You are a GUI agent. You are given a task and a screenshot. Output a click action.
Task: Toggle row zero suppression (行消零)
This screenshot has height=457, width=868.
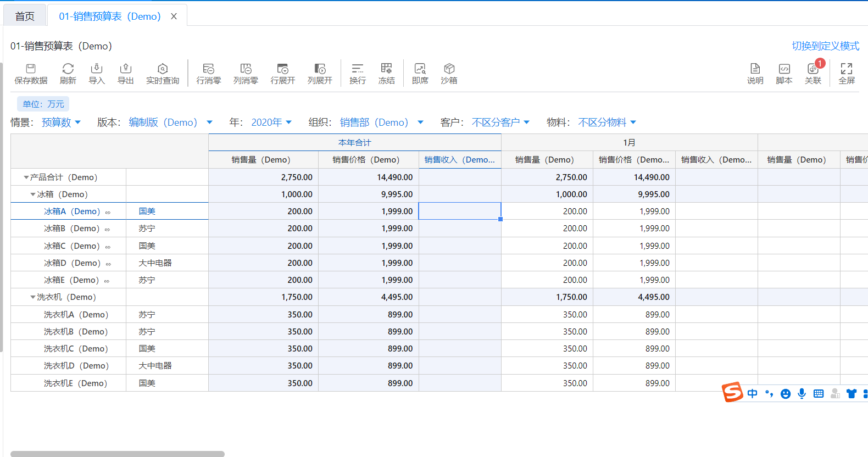click(208, 69)
